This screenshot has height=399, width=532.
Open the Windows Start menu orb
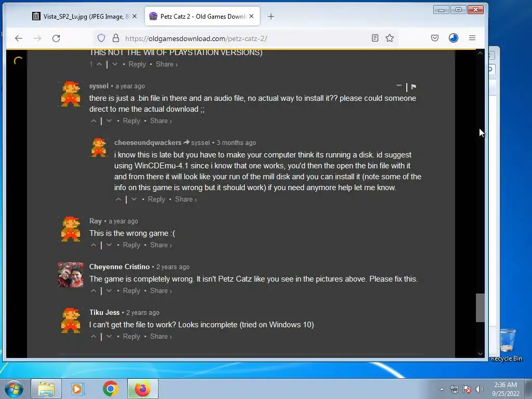[13, 389]
